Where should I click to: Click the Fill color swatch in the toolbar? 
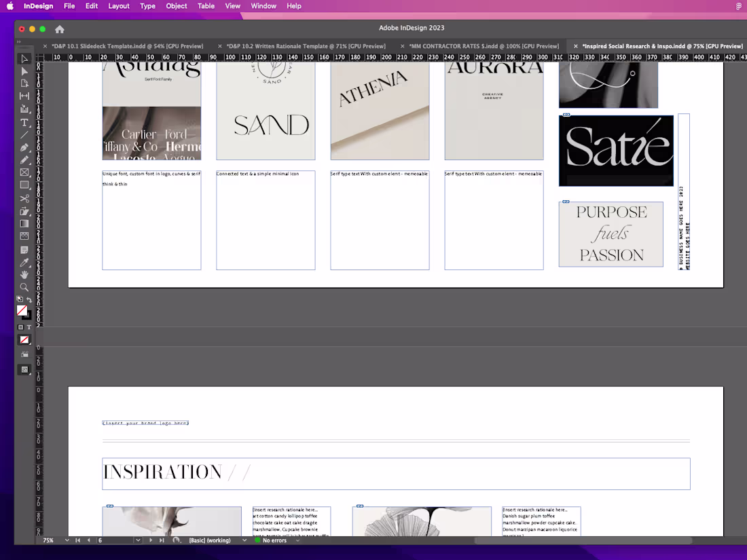tap(23, 311)
